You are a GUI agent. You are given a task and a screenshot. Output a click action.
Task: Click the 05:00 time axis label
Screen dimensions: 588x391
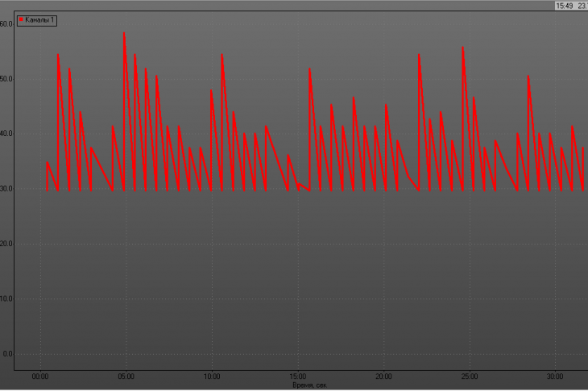tap(126, 377)
